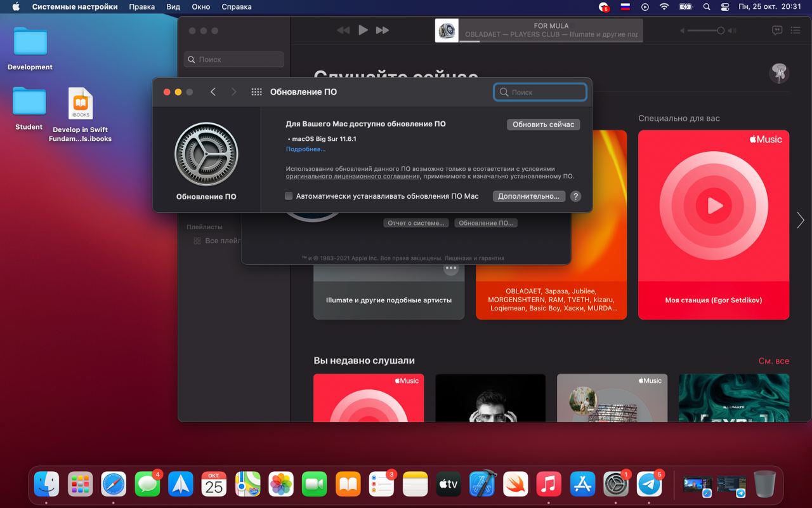Go back in System Preferences
This screenshot has height=508, width=812.
tap(213, 92)
